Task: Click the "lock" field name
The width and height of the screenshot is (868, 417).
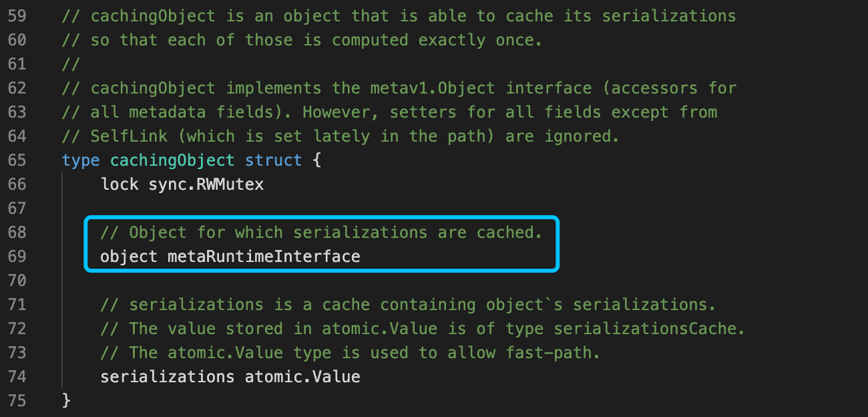Action: pos(120,184)
